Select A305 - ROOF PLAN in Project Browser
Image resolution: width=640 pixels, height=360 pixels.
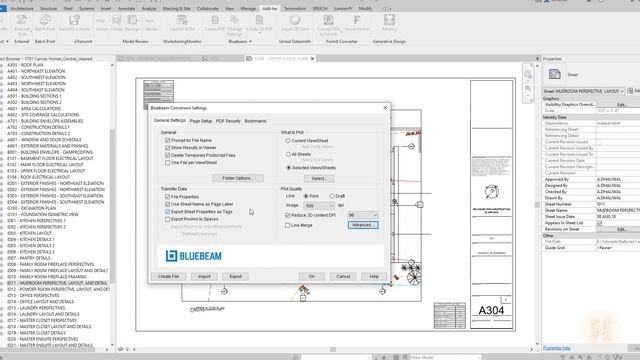[25, 65]
